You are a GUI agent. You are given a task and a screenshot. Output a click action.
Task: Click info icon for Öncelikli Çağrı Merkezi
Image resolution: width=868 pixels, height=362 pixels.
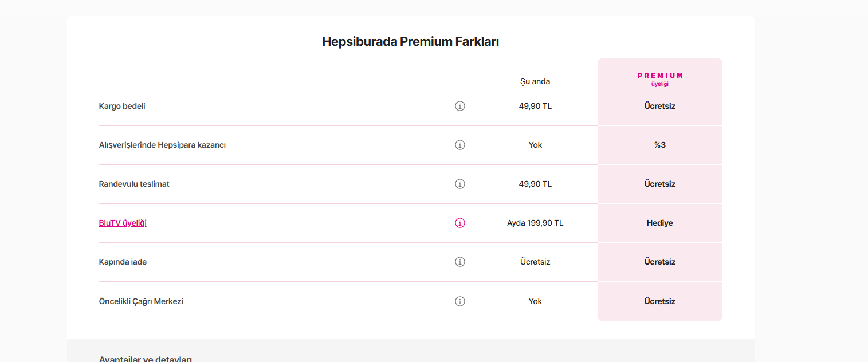pyautogui.click(x=459, y=301)
